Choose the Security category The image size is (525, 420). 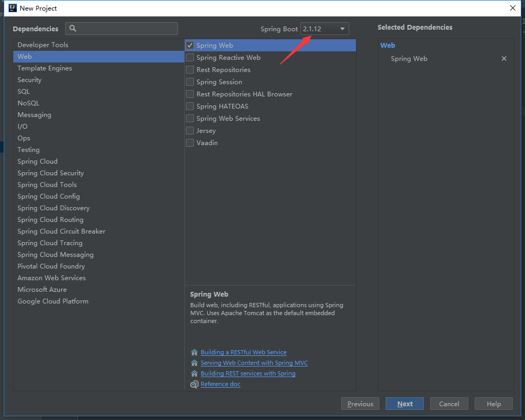pos(99,79)
